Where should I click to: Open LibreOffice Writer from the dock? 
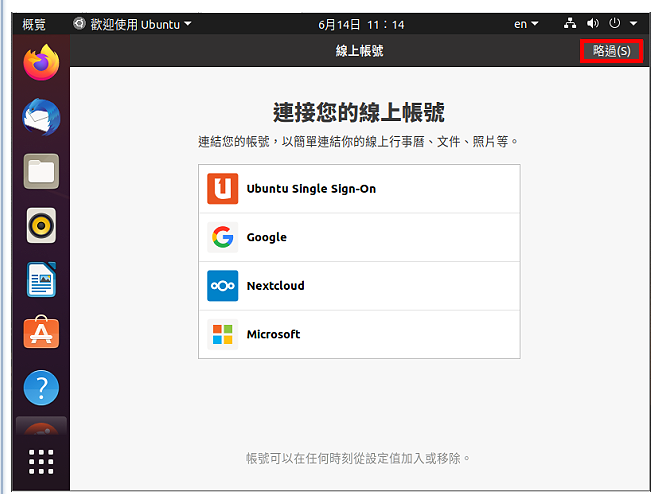[41, 280]
